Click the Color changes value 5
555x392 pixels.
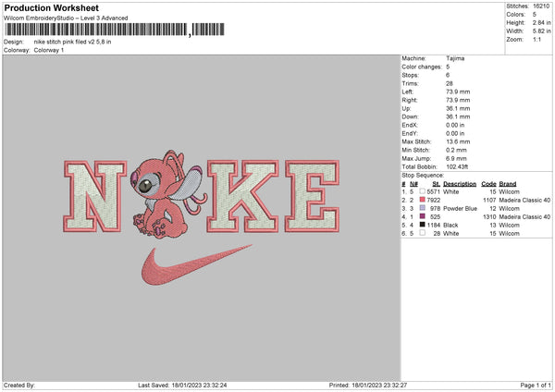click(x=448, y=67)
